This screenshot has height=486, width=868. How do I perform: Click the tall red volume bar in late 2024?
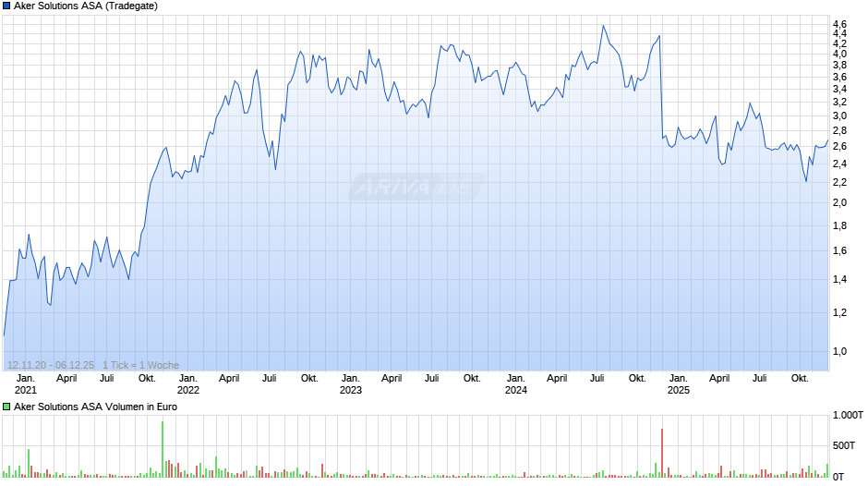click(662, 454)
